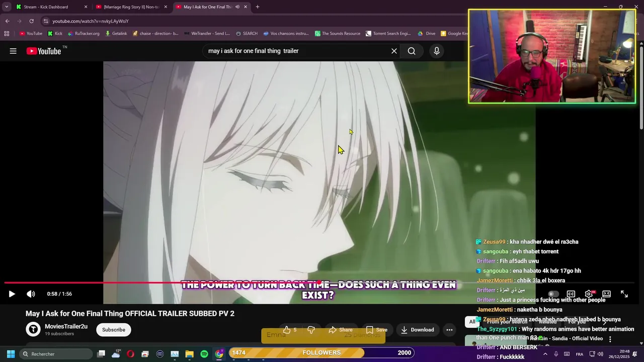Go to the YouTube home logo
The height and width of the screenshot is (362, 644).
[x=44, y=51]
